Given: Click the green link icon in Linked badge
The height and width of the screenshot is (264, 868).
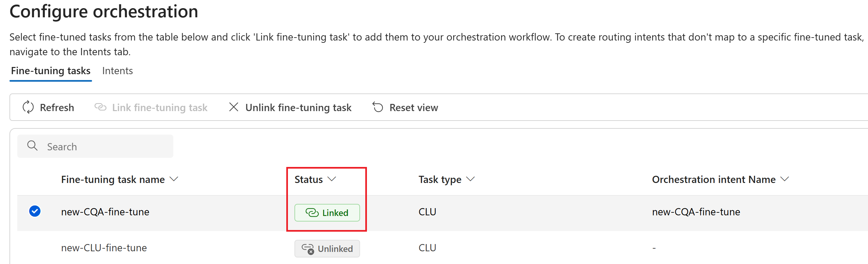Looking at the screenshot, I should pos(312,213).
